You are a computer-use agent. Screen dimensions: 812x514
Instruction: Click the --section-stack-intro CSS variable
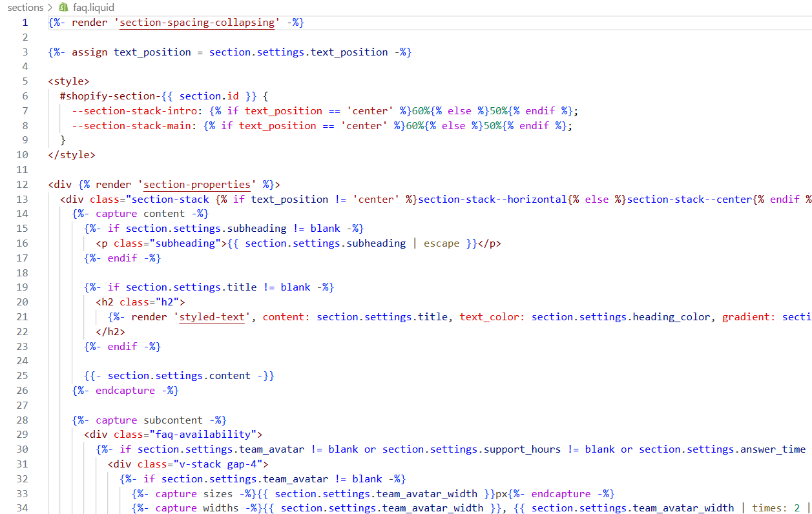click(x=132, y=111)
